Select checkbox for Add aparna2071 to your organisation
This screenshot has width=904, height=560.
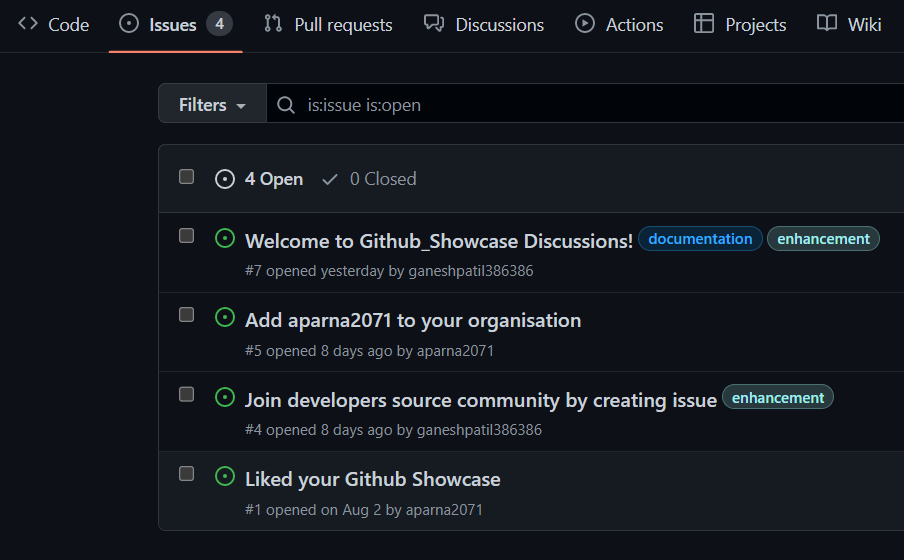(x=186, y=315)
